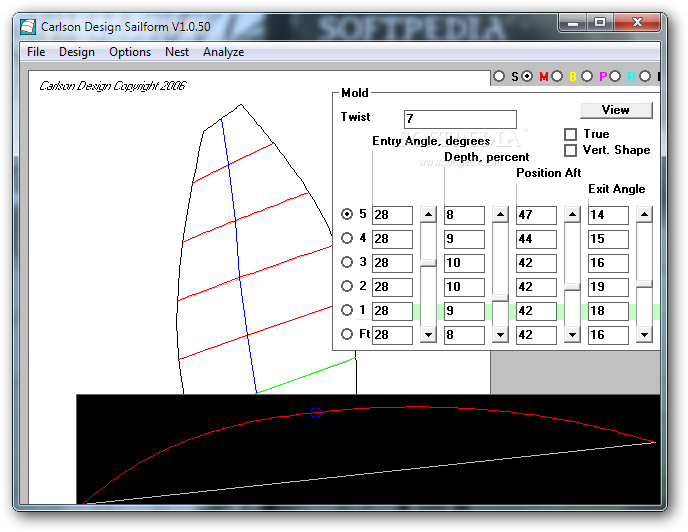Click the Depth percent slider thumb
Viewport: 688px width, 532px height.
500,298
